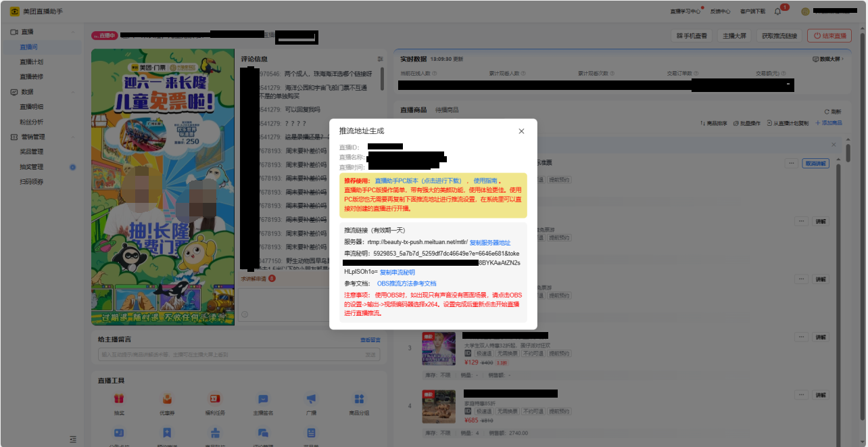This screenshot has height=447, width=868.
Task: Click the emoji icon in comment reply box
Action: (x=245, y=314)
